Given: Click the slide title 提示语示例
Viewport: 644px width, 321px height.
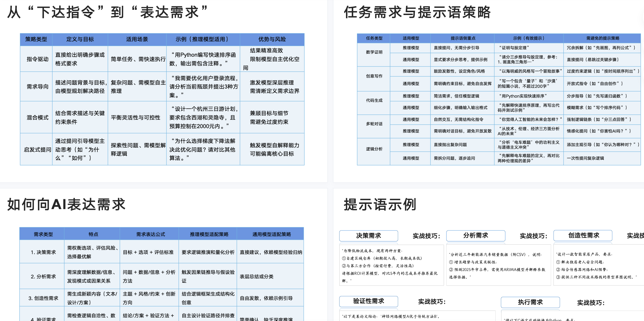Looking at the screenshot, I should click(380, 204).
